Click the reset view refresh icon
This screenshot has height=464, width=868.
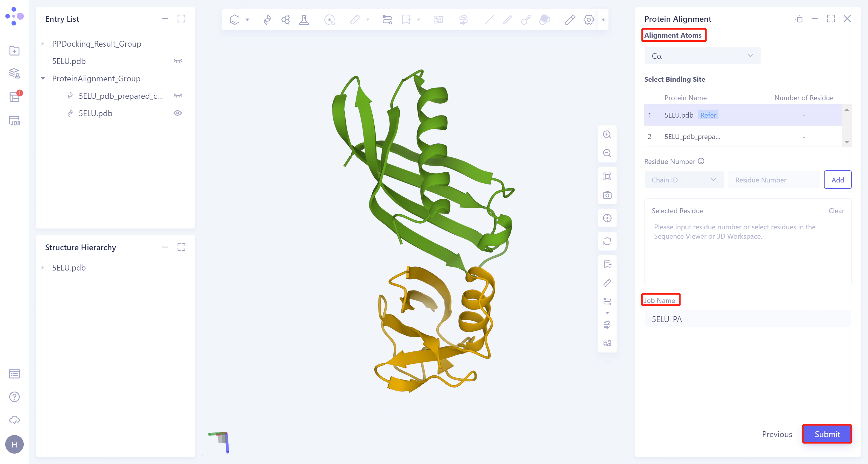click(x=607, y=242)
